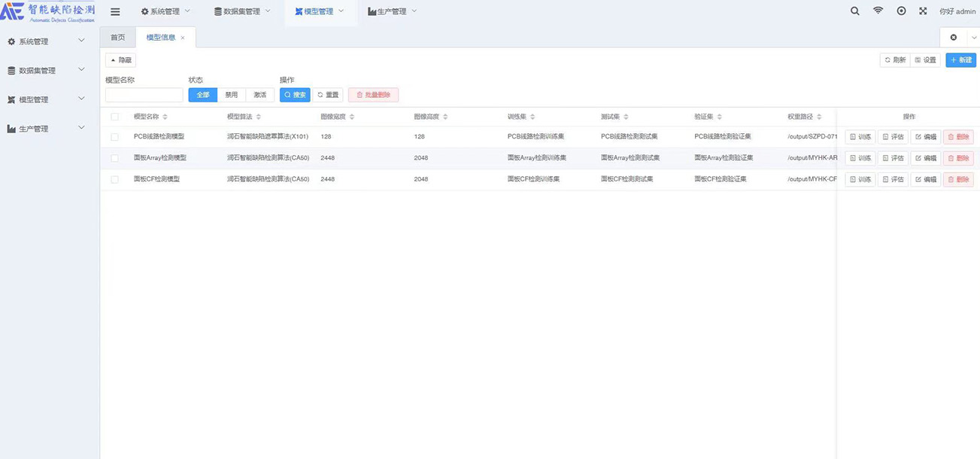Viewport: 980px width, 459px height.
Task: Tick the checkbox for PCB线路检测模型 row
Action: [114, 137]
